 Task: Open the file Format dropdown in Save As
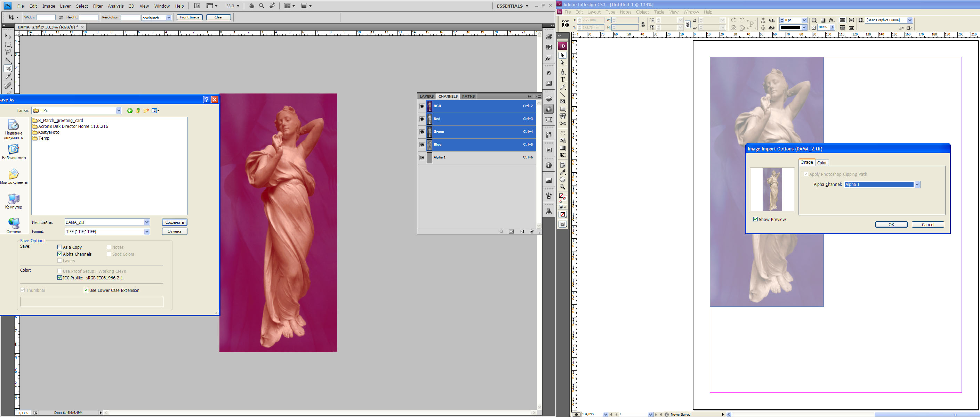[147, 231]
